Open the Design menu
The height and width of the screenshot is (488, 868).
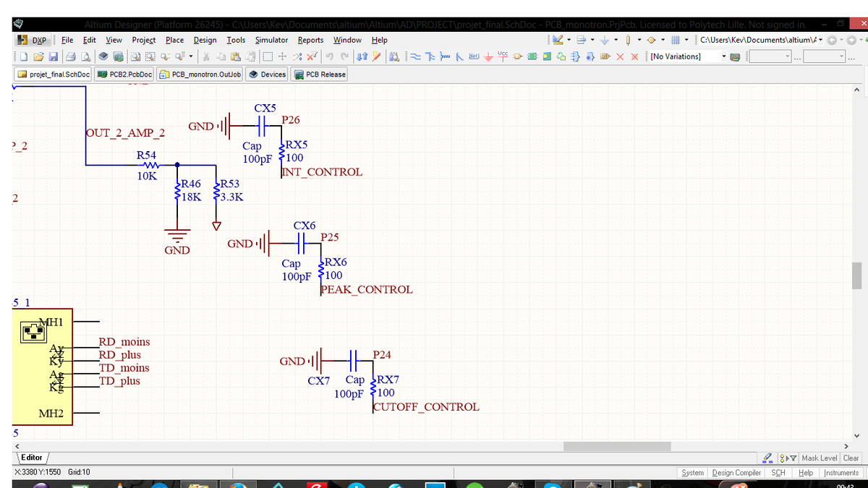pyautogui.click(x=205, y=40)
